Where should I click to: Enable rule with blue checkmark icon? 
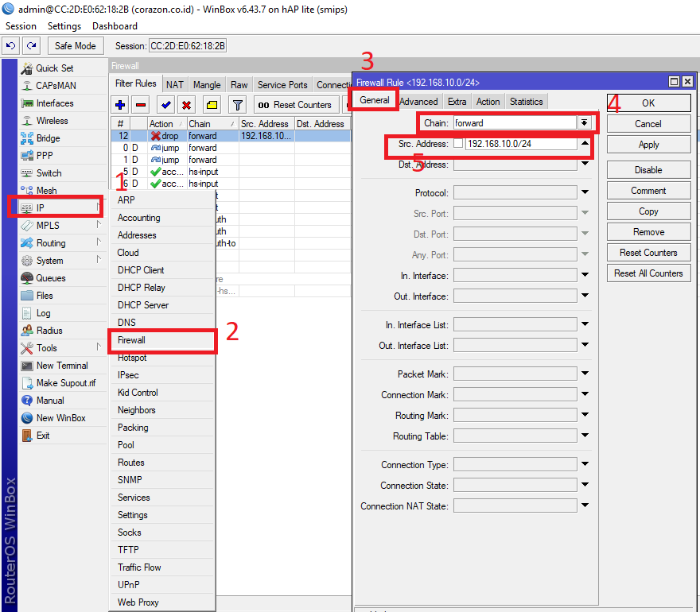[x=166, y=105]
